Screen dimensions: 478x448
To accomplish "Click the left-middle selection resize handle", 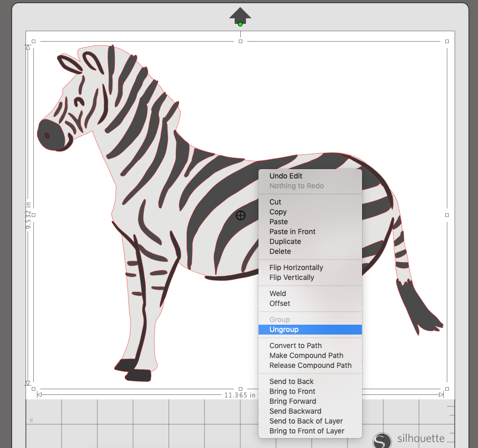I will (x=33, y=215).
